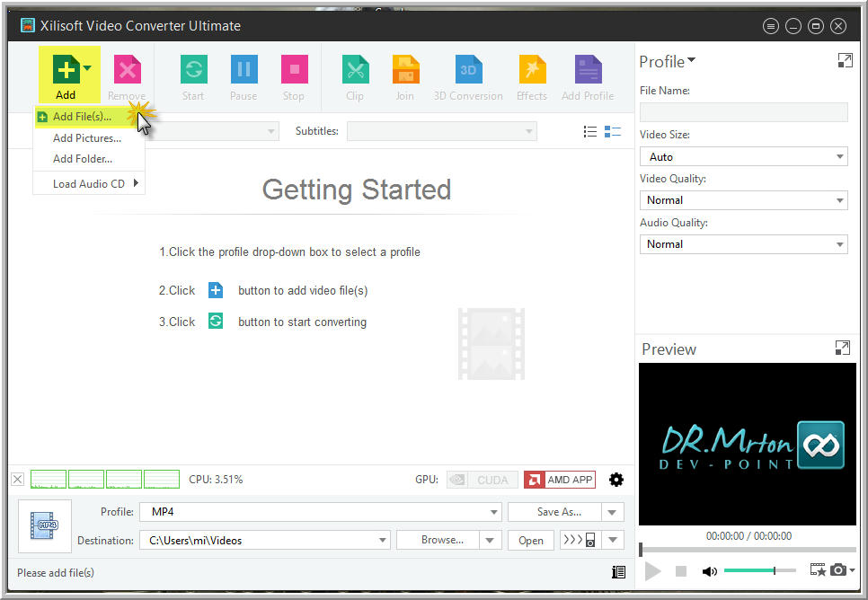868x600 pixels.
Task: Mute the preview speaker icon
Action: click(709, 571)
